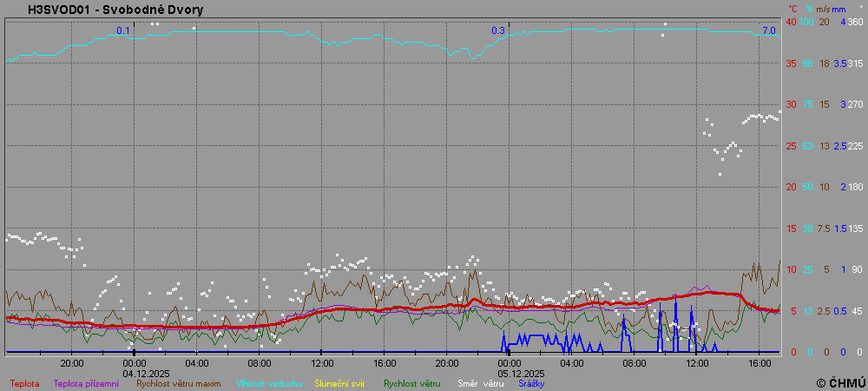Click the 0.1 precipitation annotation at top

(123, 31)
